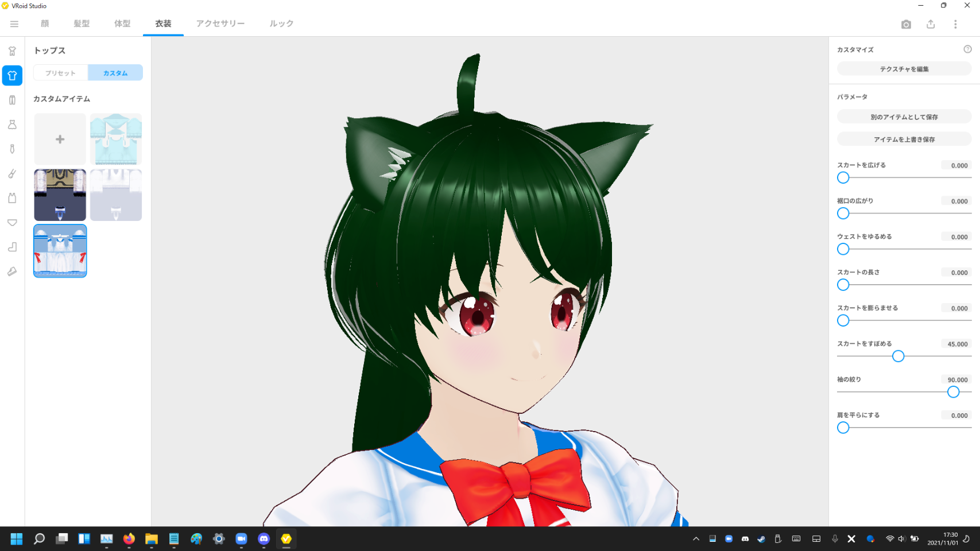Image resolution: width=980 pixels, height=551 pixels.
Task: Take a photo with the camera icon
Action: [906, 24]
